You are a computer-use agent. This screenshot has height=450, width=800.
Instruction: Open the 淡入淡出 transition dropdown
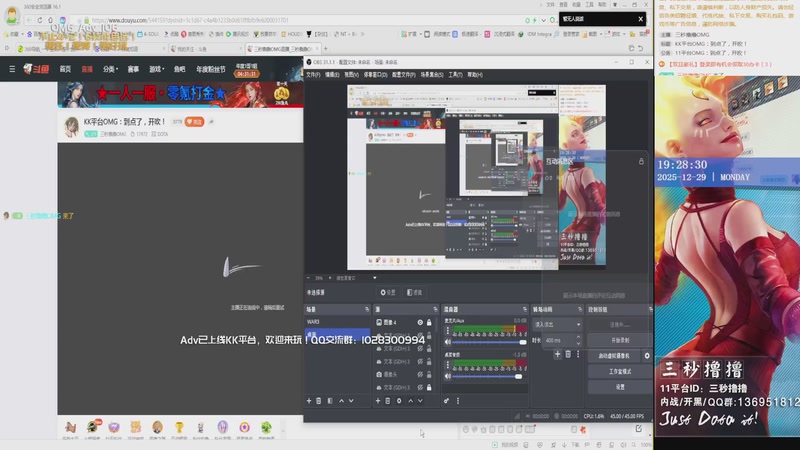coord(557,324)
